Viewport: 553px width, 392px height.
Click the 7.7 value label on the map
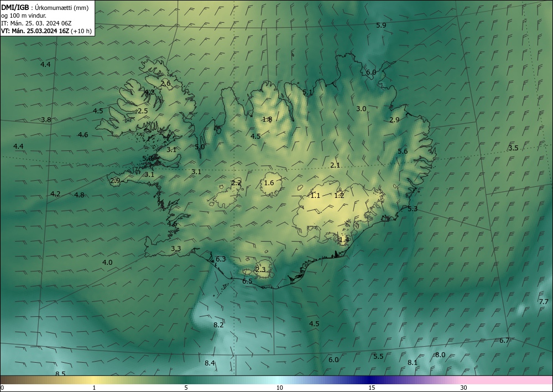point(544,302)
